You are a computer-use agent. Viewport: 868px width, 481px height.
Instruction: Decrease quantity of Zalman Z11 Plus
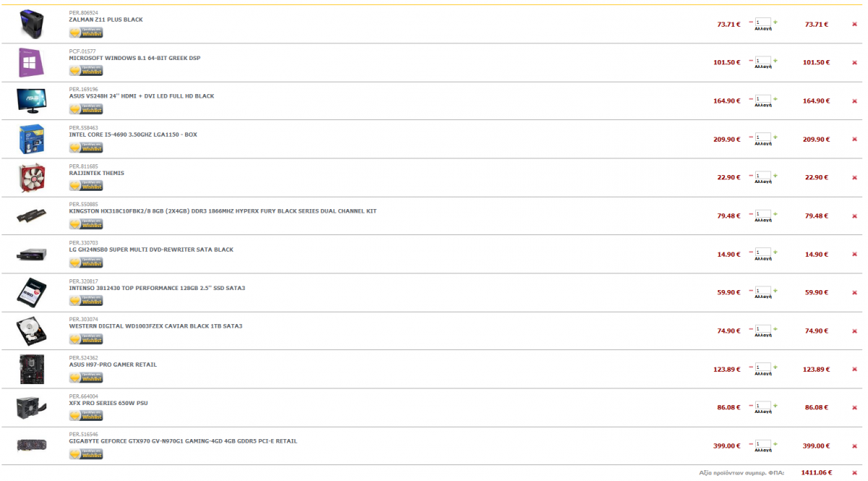751,22
